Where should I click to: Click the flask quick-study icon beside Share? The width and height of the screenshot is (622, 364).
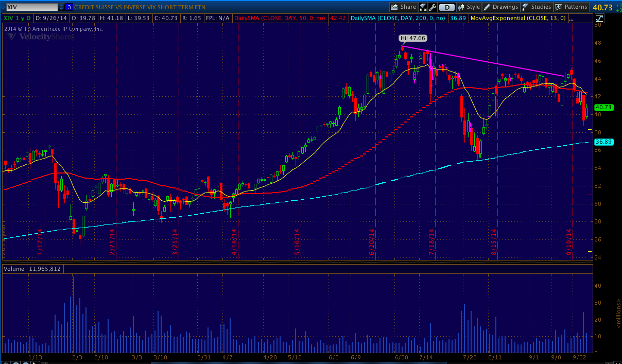[x=423, y=7]
